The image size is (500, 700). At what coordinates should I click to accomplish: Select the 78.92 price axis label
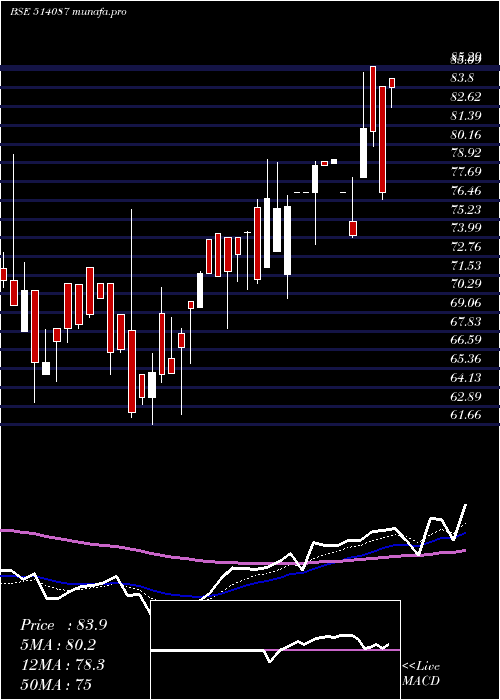(467, 153)
